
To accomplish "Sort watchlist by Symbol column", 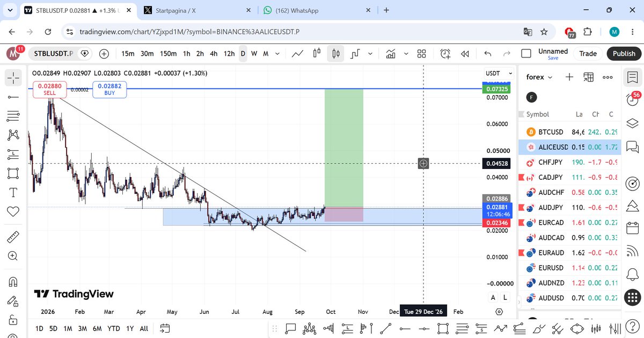I will [x=538, y=114].
